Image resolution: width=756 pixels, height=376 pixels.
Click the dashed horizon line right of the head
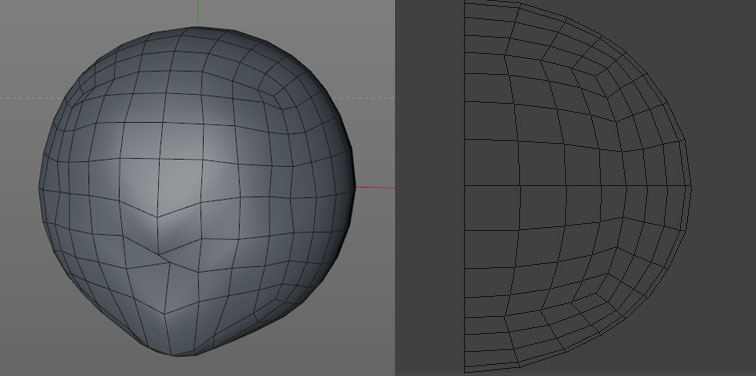pos(363,98)
